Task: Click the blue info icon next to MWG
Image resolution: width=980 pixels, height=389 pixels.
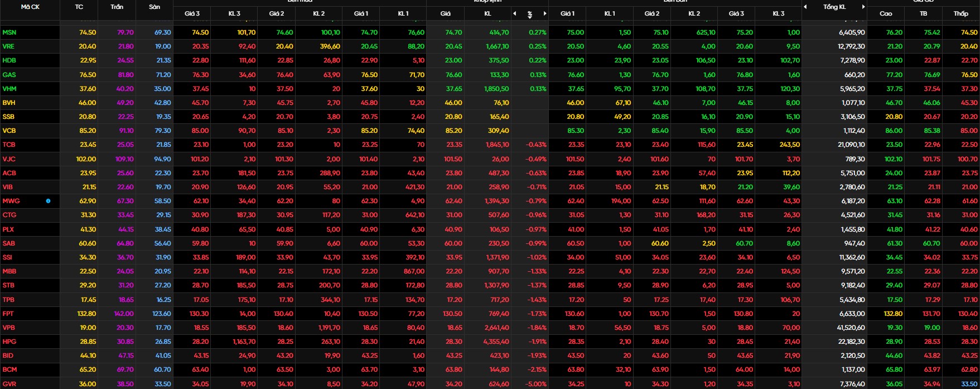Action: point(48,201)
